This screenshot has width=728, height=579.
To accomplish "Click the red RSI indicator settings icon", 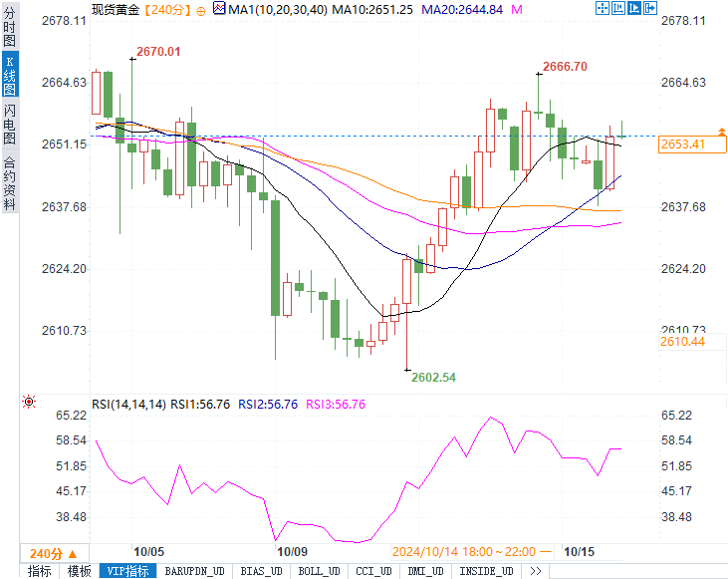I will click(29, 402).
